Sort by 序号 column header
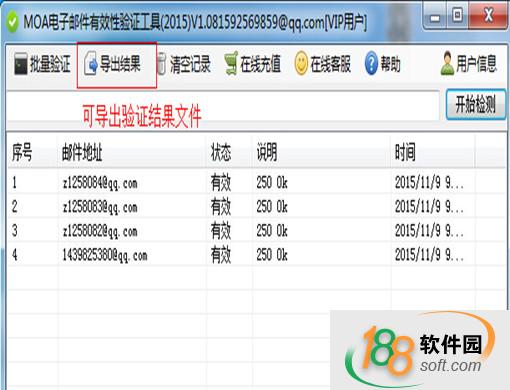 [32, 153]
